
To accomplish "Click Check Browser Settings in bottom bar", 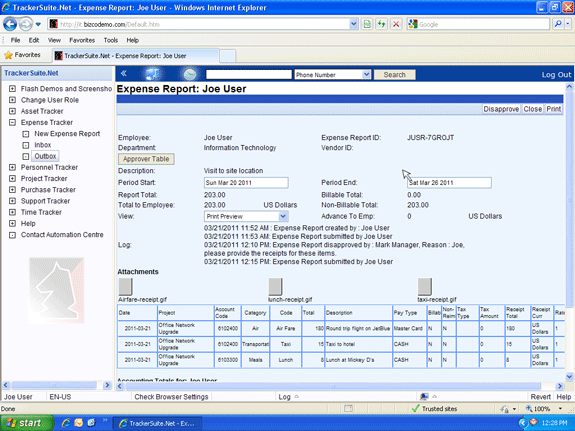I will tap(171, 397).
